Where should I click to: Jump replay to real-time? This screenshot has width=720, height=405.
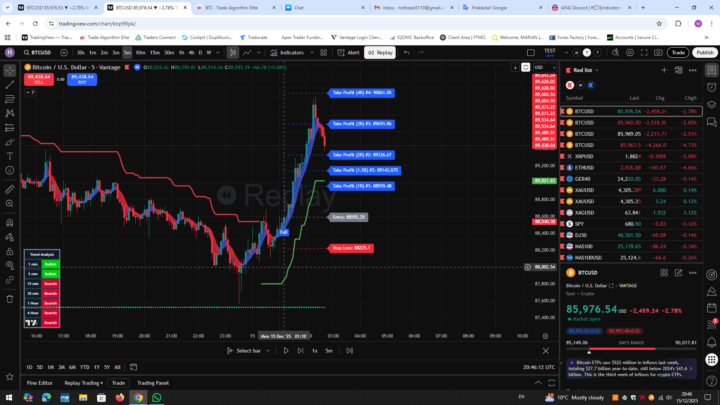point(349,351)
